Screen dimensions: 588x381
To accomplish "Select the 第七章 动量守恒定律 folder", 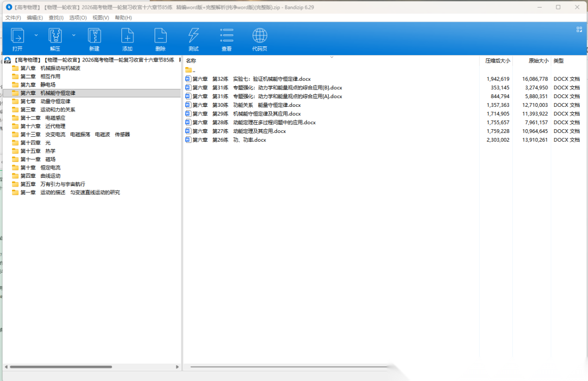I will pos(54,101).
